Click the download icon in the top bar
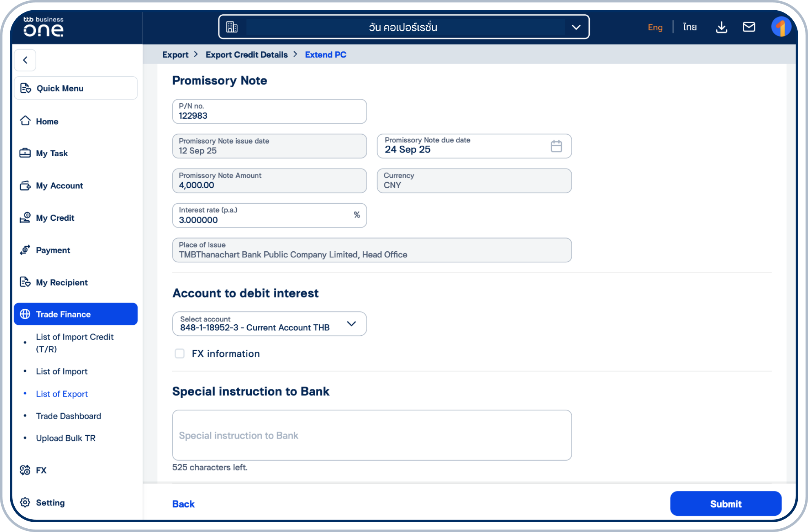The height and width of the screenshot is (532, 808). pos(721,27)
